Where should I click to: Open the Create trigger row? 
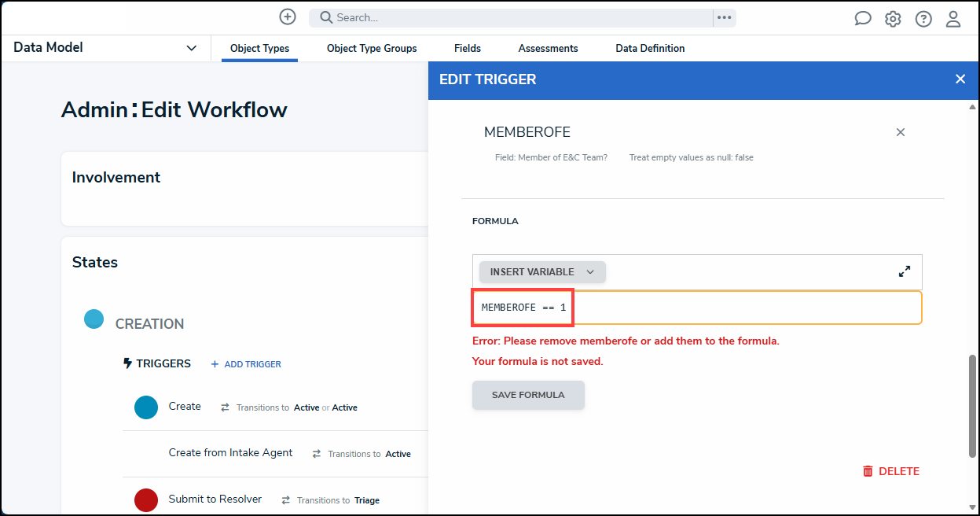click(275, 407)
